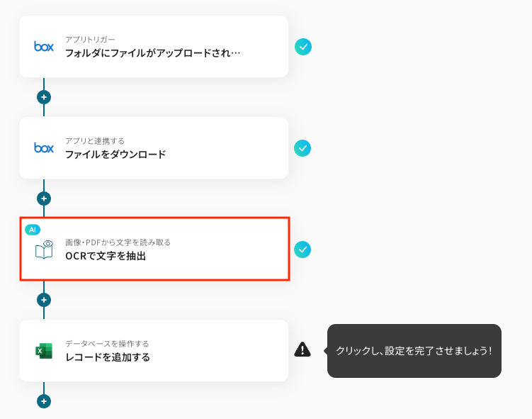The image size is (532, 419).
Task: Click the AI badge on OCR step
Action: [33, 230]
